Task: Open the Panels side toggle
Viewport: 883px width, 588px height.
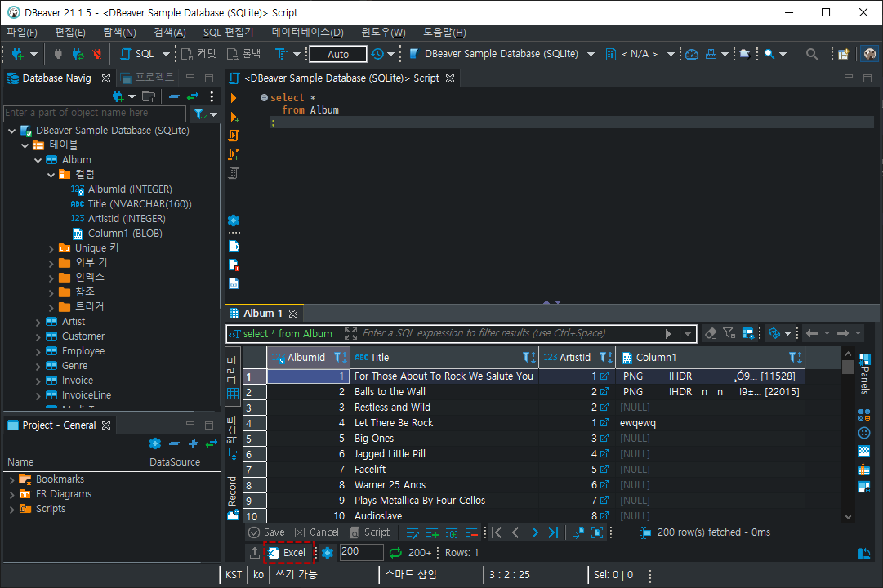Action: [x=864, y=373]
